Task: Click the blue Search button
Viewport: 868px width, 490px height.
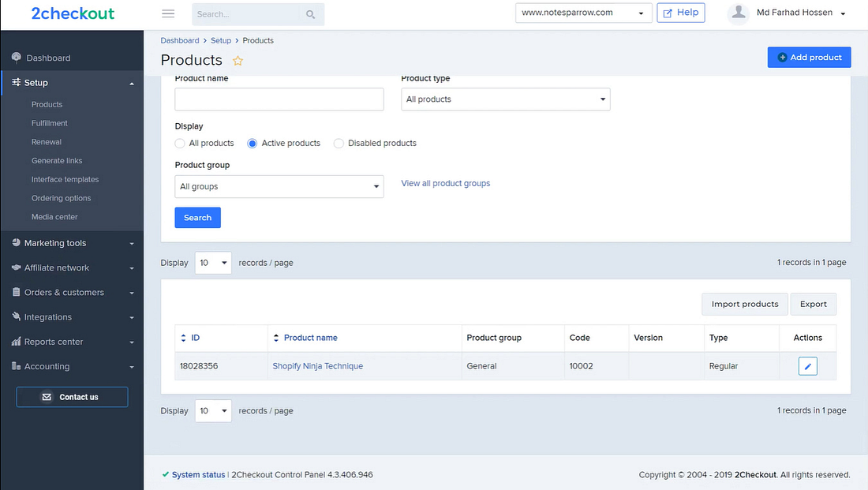Action: coord(197,218)
